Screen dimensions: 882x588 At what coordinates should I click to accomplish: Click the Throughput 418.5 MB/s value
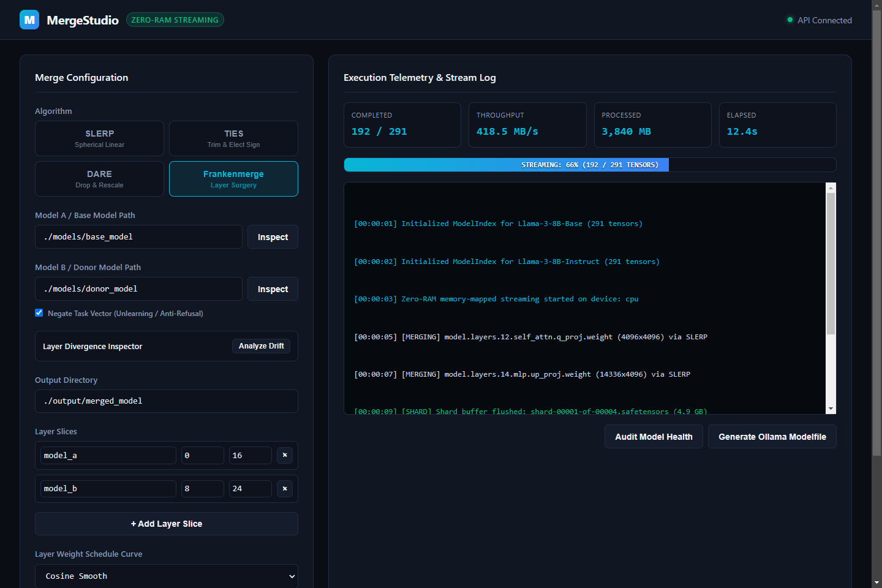click(x=507, y=131)
